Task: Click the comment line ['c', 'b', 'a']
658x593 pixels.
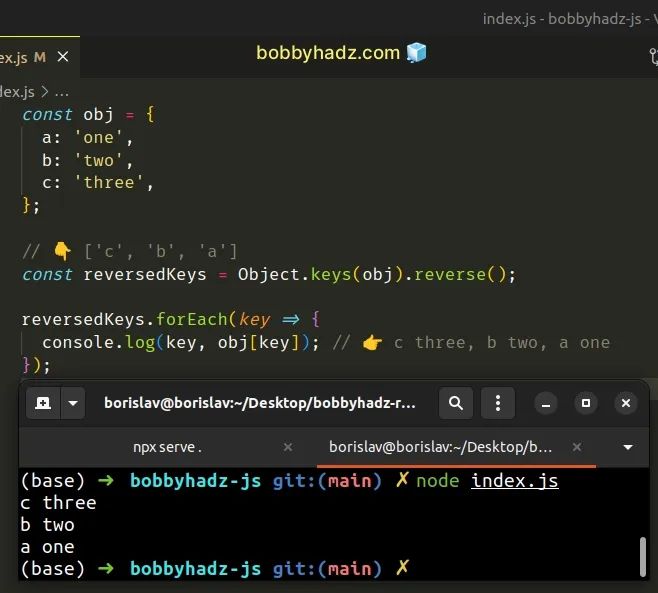Action: click(x=130, y=252)
